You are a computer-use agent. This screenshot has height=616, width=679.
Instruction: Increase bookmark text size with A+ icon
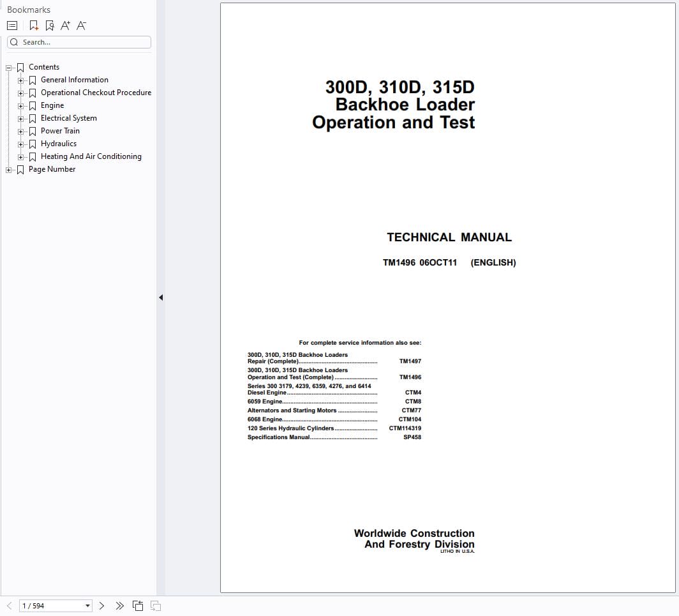pyautogui.click(x=65, y=26)
